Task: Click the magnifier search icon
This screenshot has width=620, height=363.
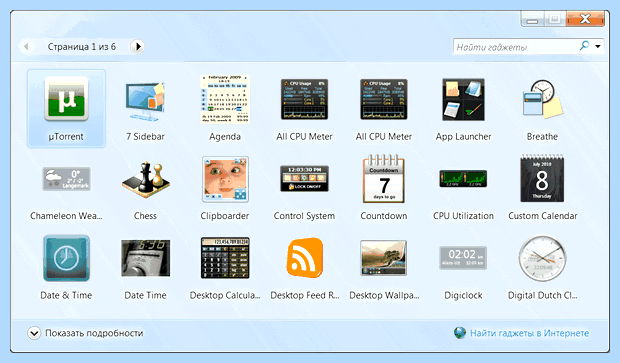Action: coord(584,46)
